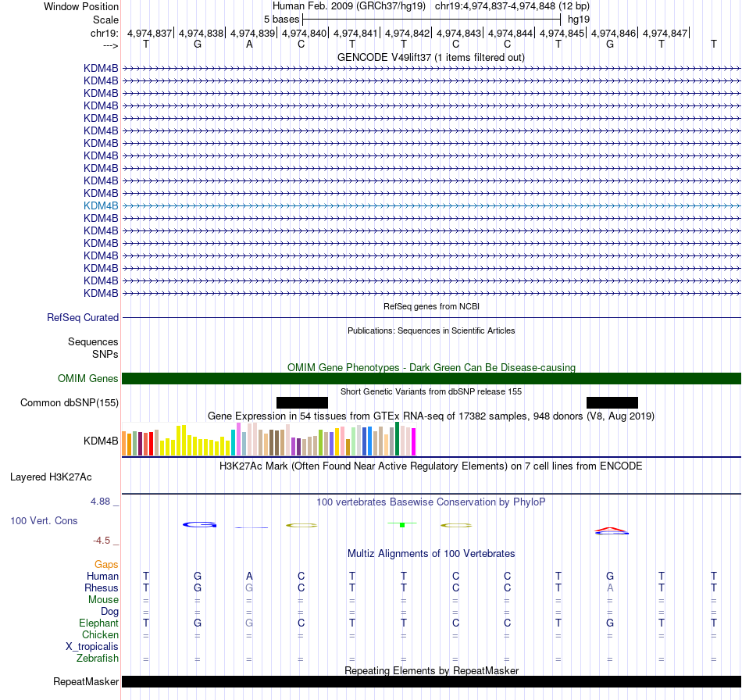The height and width of the screenshot is (700, 742).
Task: Click the Zebrafish alignment row label
Action: coord(98,658)
